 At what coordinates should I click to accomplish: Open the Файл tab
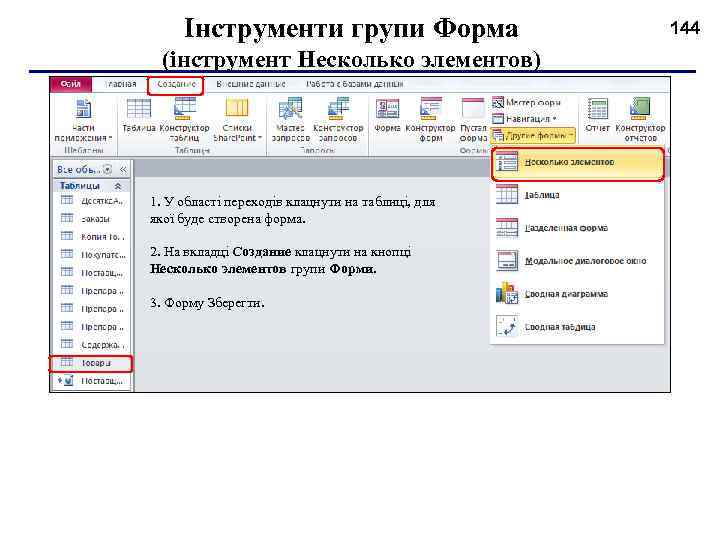71,84
